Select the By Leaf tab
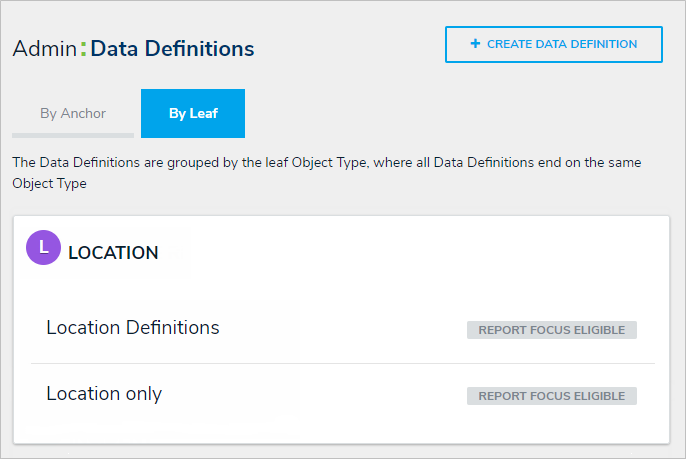Image resolution: width=686 pixels, height=459 pixels. click(193, 114)
